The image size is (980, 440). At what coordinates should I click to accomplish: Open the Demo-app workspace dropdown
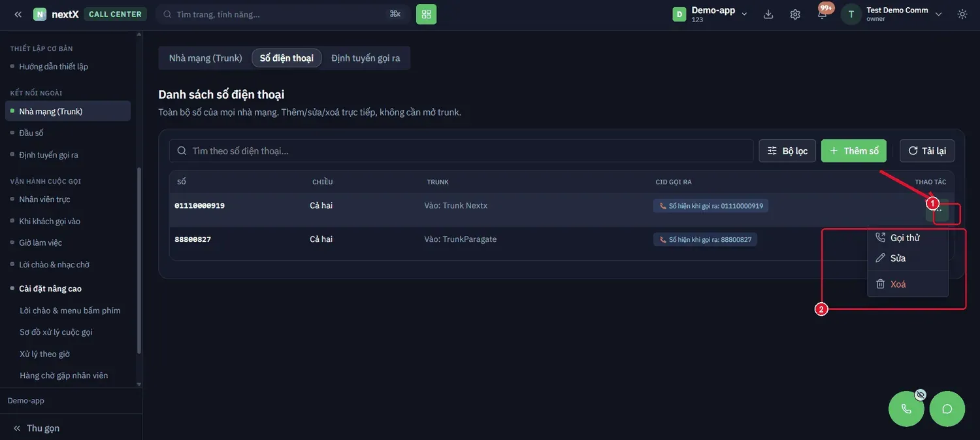710,14
